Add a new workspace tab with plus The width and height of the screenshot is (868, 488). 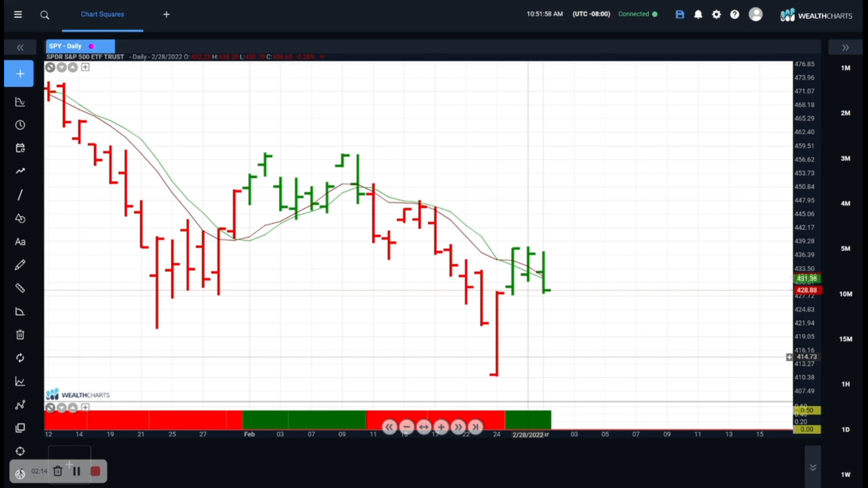tap(166, 14)
